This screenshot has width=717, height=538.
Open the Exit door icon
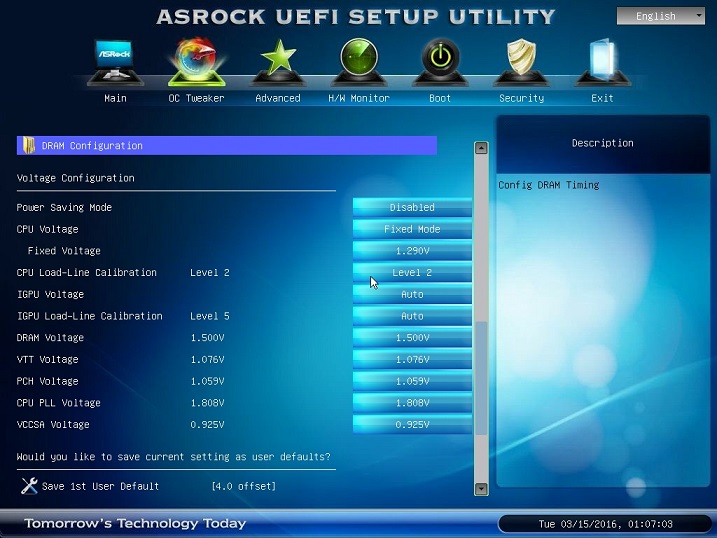(603, 62)
